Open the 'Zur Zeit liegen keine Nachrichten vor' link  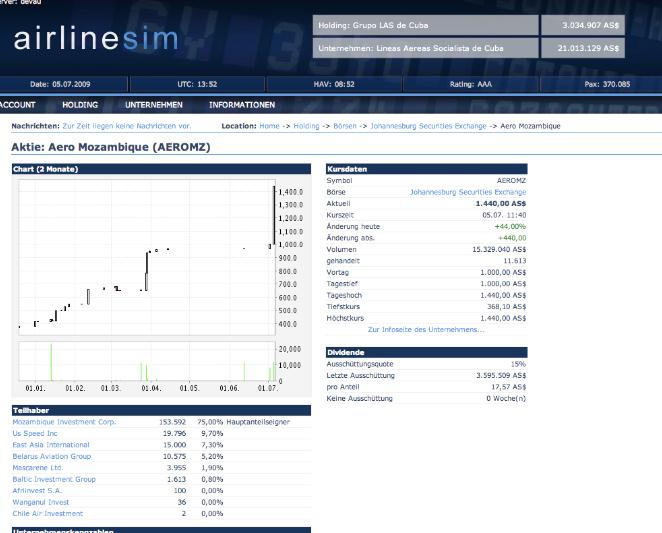click(x=127, y=126)
